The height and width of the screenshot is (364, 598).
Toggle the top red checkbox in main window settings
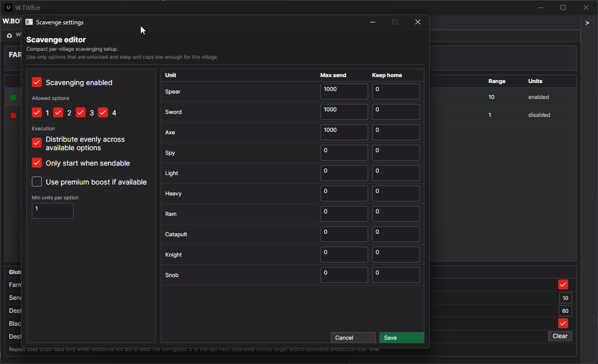[563, 284]
